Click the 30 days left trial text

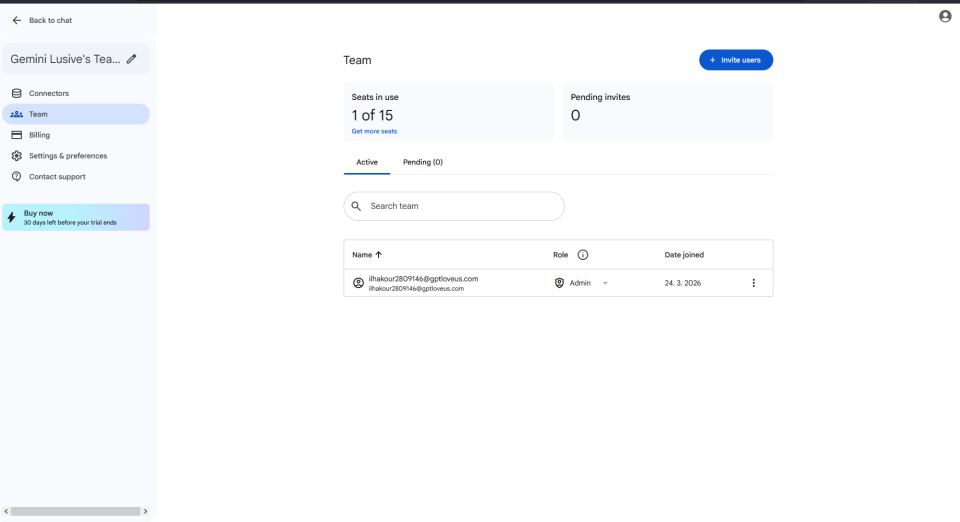[x=70, y=223]
